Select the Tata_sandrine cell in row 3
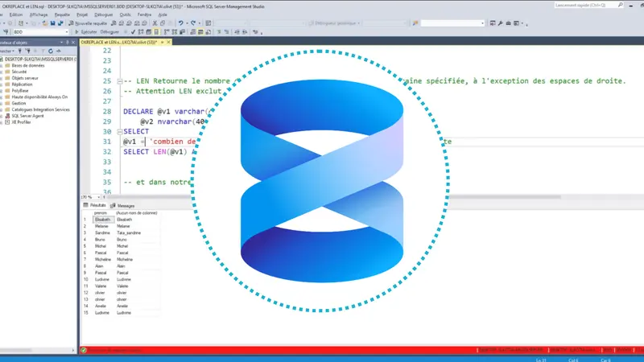Viewport: 644px width, 362px height. pos(129,232)
